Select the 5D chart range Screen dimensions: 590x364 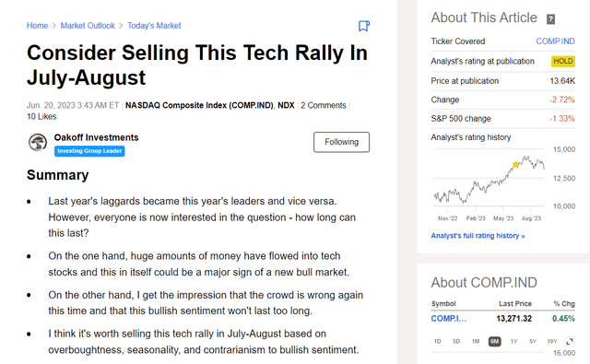[x=456, y=342]
